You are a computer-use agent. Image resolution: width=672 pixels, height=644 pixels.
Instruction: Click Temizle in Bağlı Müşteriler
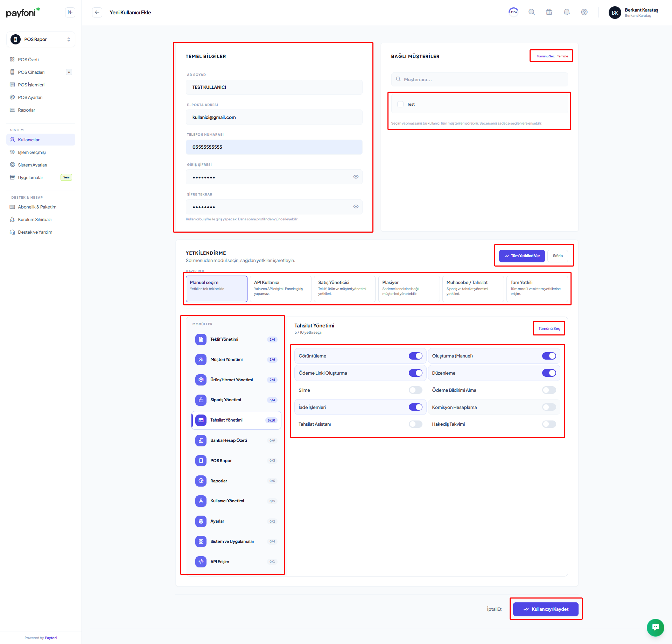(562, 56)
